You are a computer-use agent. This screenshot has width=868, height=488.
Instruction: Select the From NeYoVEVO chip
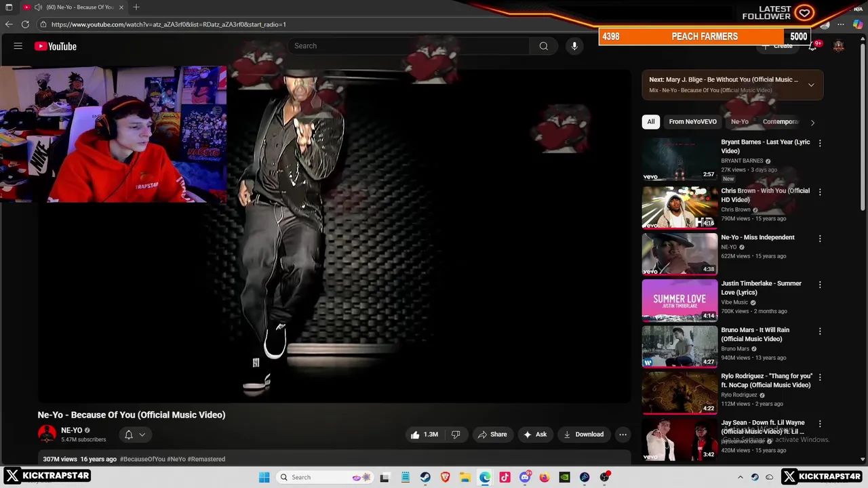[x=692, y=122]
